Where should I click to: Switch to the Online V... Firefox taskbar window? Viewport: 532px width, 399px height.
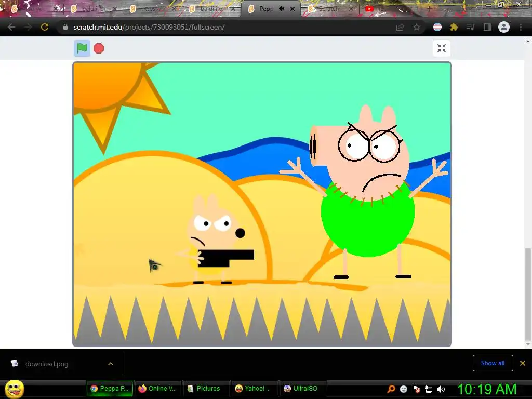pos(157,389)
